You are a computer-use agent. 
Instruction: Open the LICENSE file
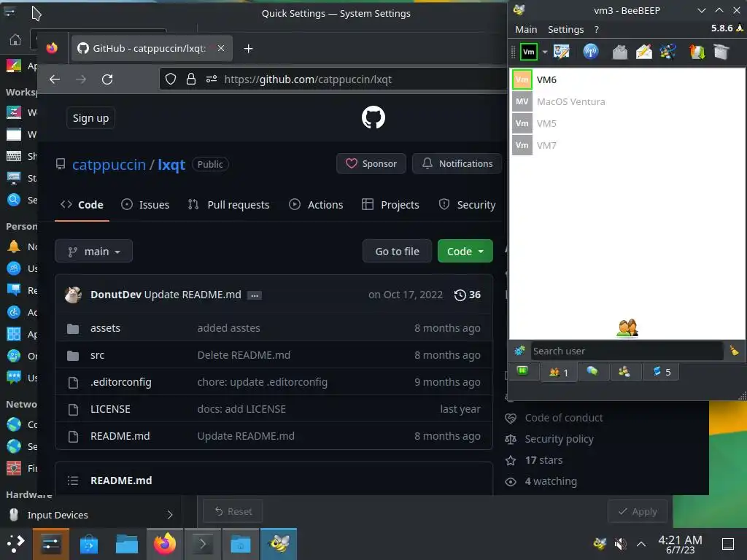[110, 409]
